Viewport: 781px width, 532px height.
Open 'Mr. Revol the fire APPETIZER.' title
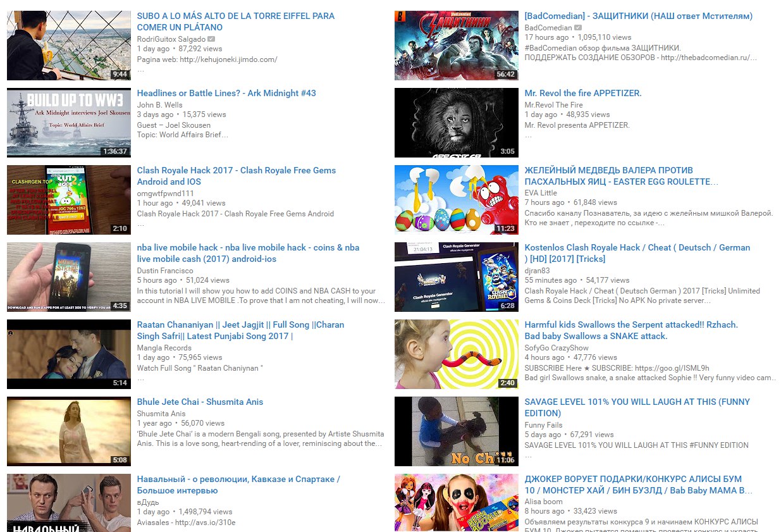tap(582, 93)
